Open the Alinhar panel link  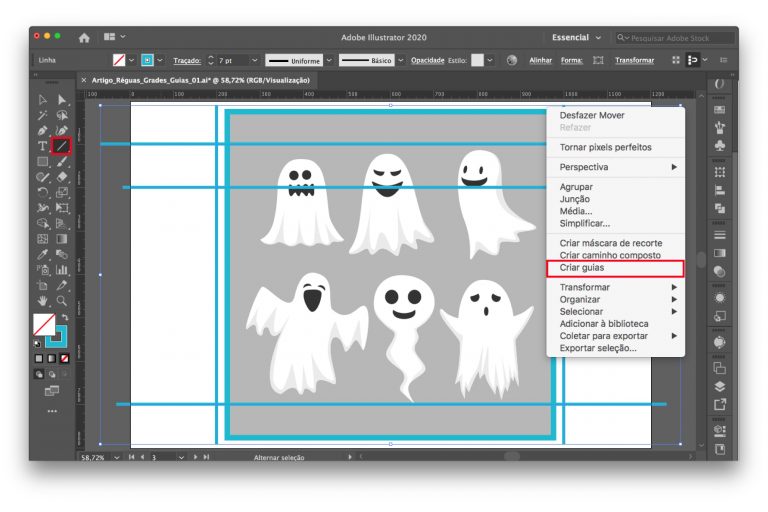[540, 60]
